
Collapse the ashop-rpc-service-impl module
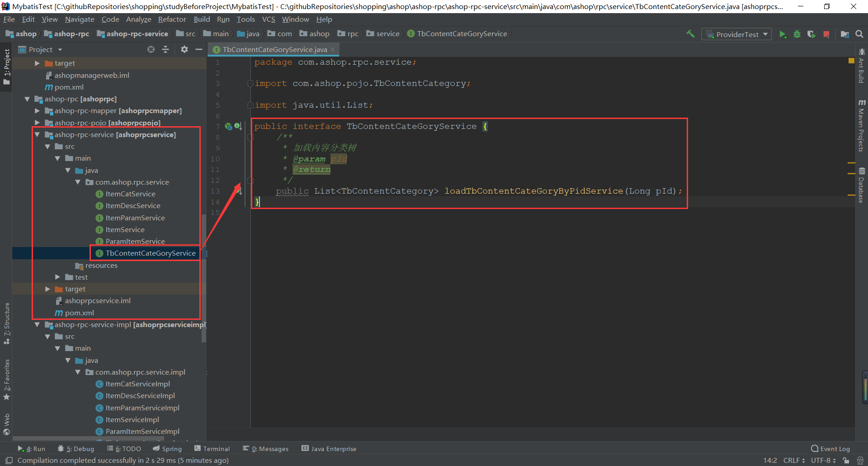[38, 325]
